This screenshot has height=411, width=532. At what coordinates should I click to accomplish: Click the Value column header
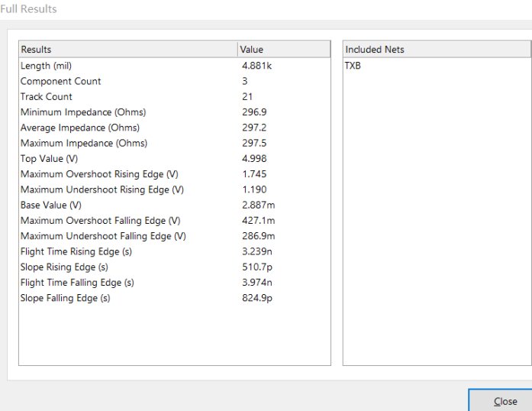click(284, 49)
